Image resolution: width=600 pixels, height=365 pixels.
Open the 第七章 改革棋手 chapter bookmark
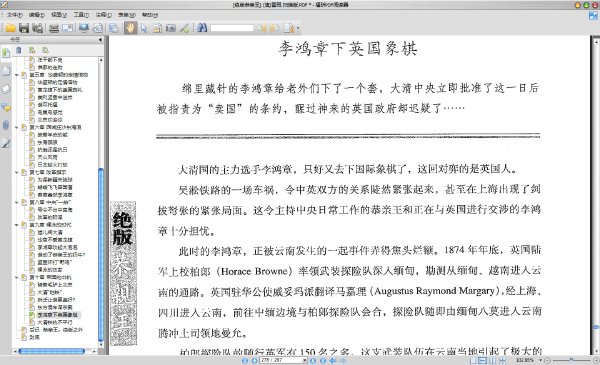click(x=48, y=173)
